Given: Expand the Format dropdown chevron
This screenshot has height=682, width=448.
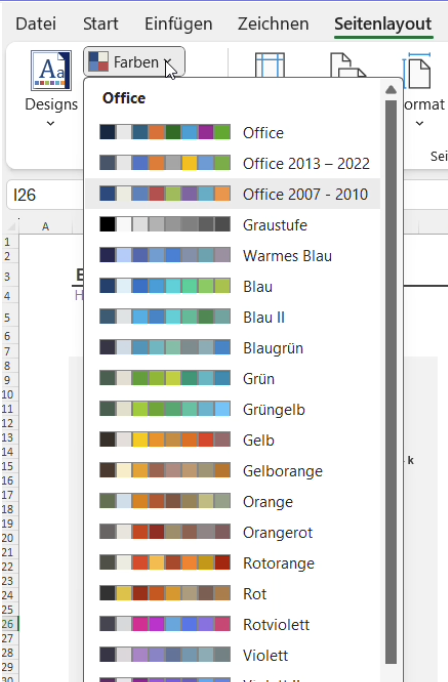Looking at the screenshot, I should click(419, 124).
